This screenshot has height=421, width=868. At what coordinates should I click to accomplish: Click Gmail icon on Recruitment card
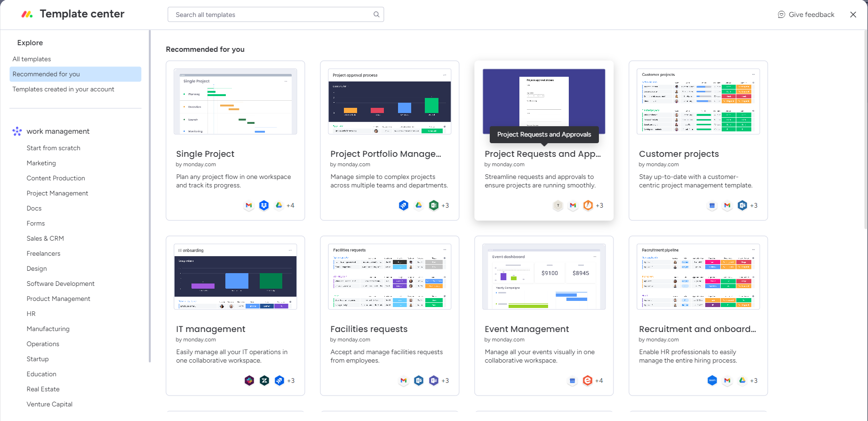coord(727,381)
